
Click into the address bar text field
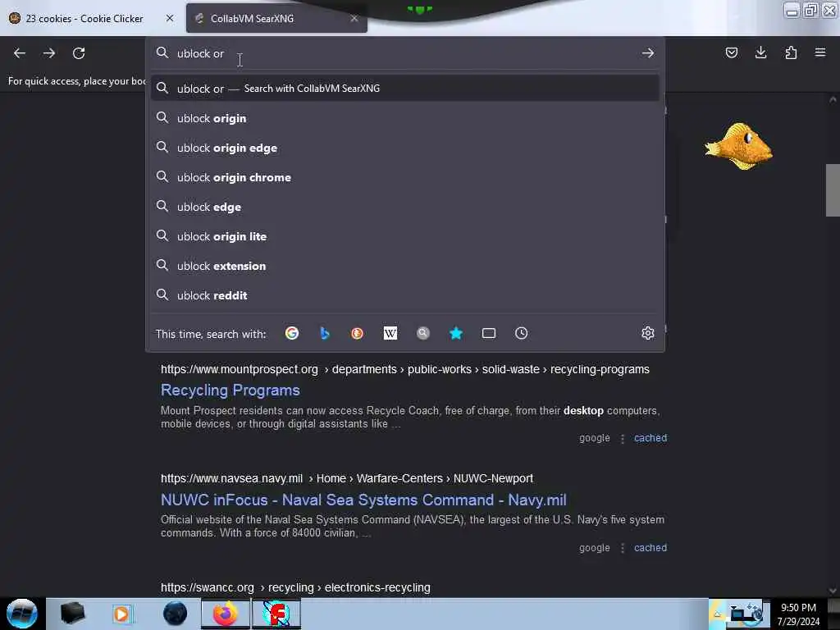click(404, 53)
